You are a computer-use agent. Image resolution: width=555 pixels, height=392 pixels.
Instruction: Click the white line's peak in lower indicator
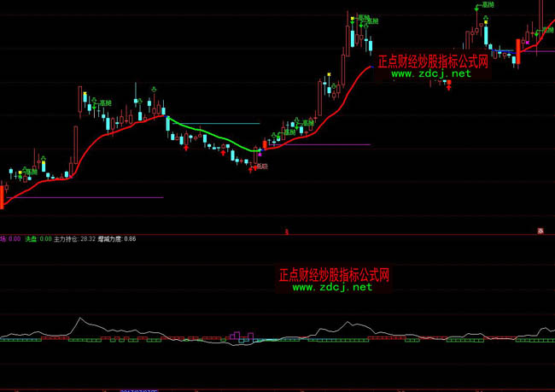[x=81, y=319]
